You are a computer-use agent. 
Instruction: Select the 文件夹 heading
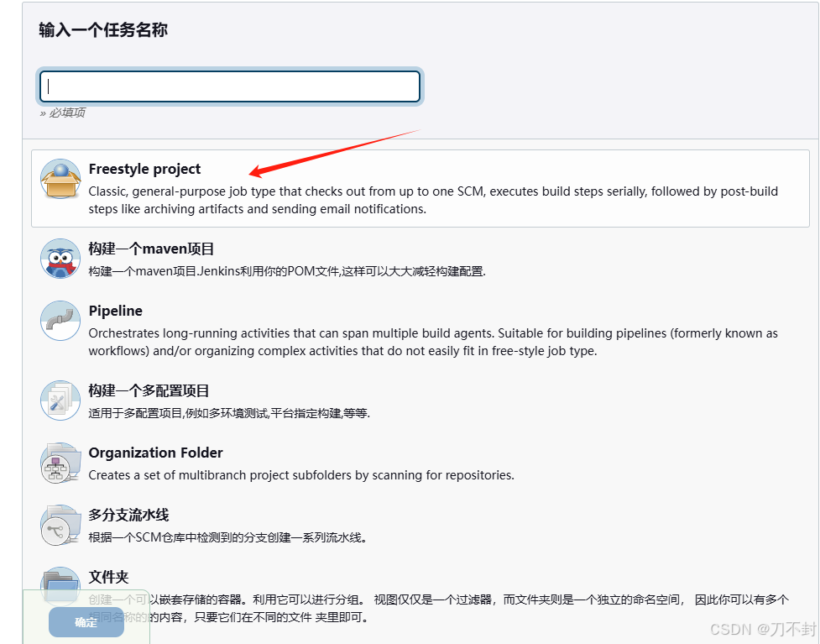pyautogui.click(x=109, y=577)
